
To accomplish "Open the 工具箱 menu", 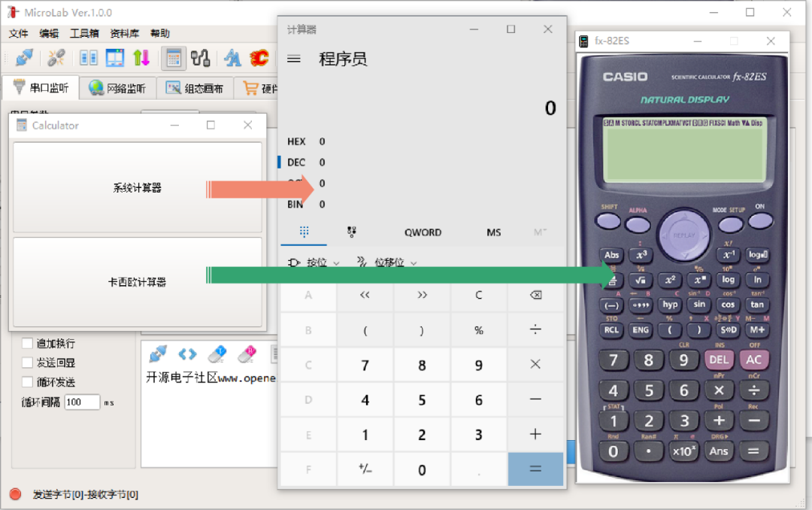I will [83, 33].
